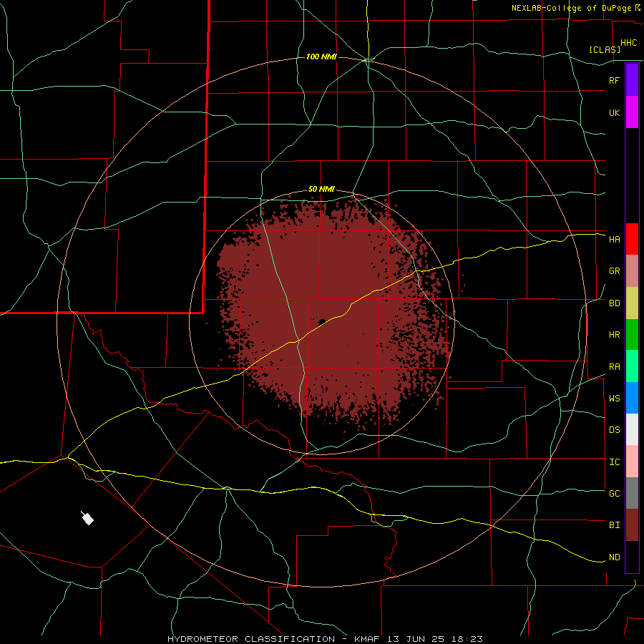Click the [CLAS] legend heading
Viewport: 644px width, 644px height.
coord(605,49)
